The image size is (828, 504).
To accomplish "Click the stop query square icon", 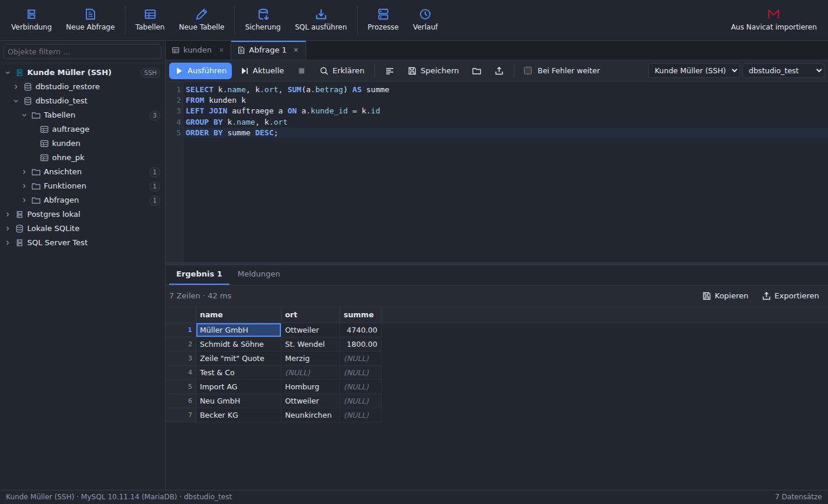I will [302, 71].
